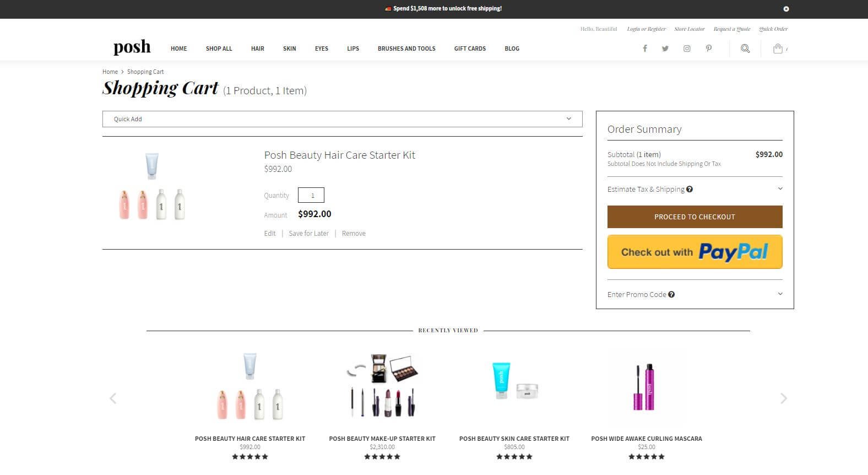Open the BRUSHES AND TOOLS menu
868x475 pixels.
tap(406, 48)
